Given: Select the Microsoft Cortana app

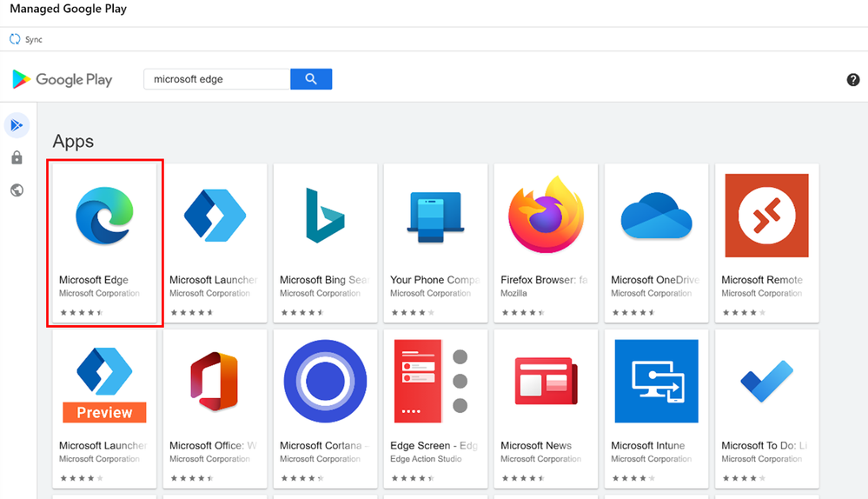Looking at the screenshot, I should tap(326, 409).
